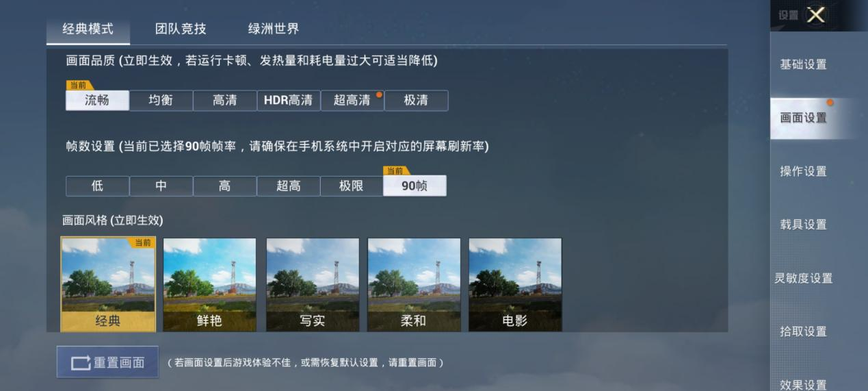The image size is (868, 391).
Task: Open 操作设置 in sidebar
Action: click(804, 171)
